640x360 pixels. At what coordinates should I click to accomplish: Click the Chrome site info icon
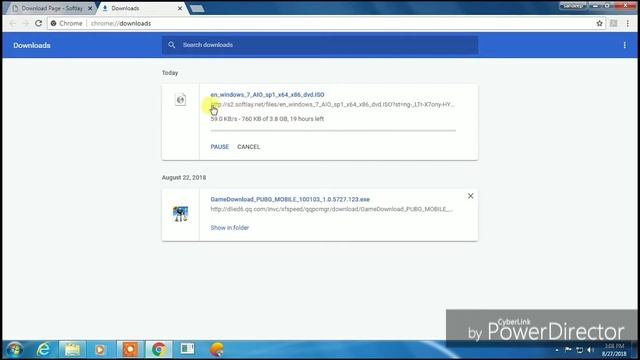coord(53,23)
